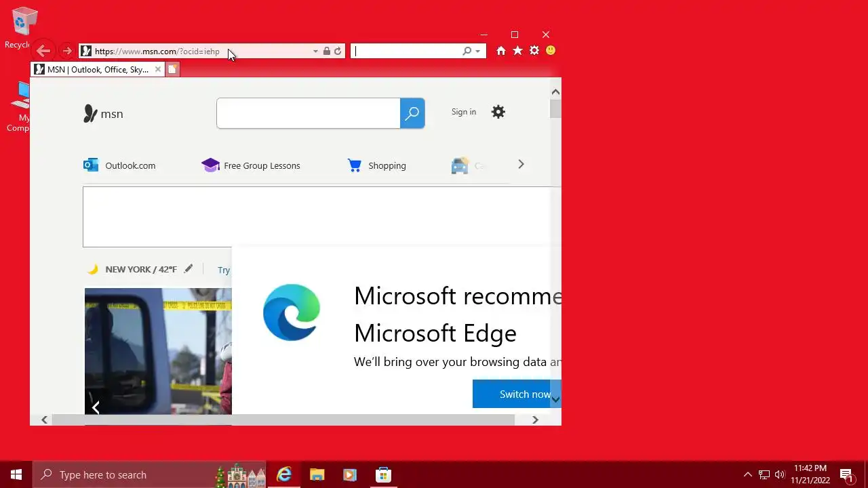Focus the Internet Explorer search box

pos(406,51)
